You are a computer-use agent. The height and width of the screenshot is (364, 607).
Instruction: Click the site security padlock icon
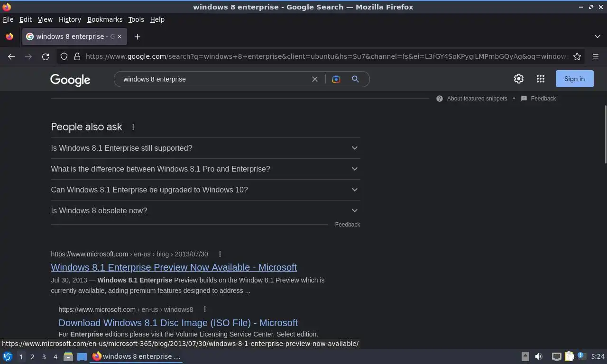77,56
